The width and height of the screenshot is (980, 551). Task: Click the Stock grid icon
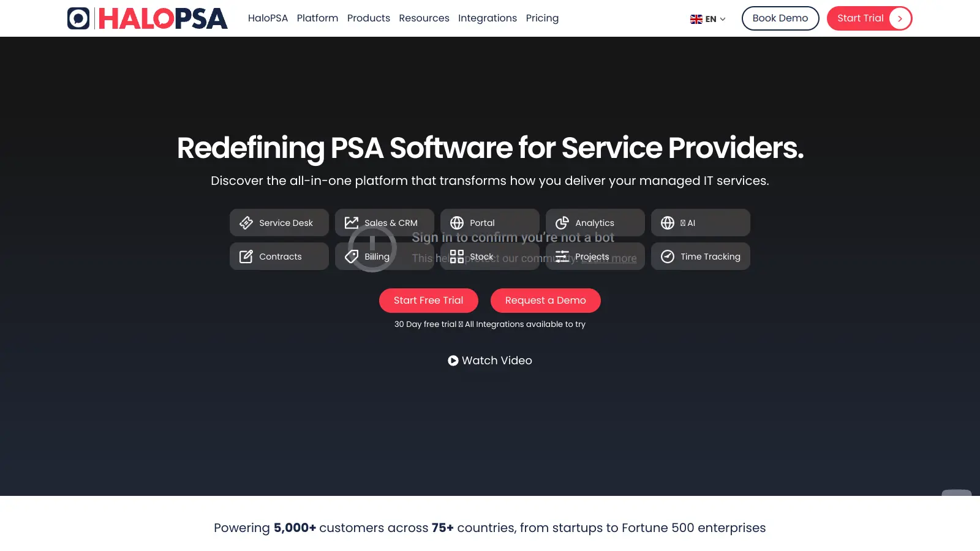(x=457, y=256)
